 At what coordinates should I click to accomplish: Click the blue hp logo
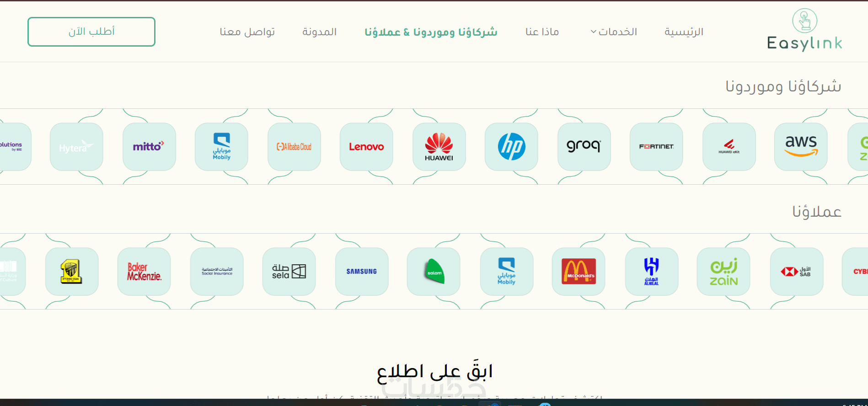[x=511, y=147]
